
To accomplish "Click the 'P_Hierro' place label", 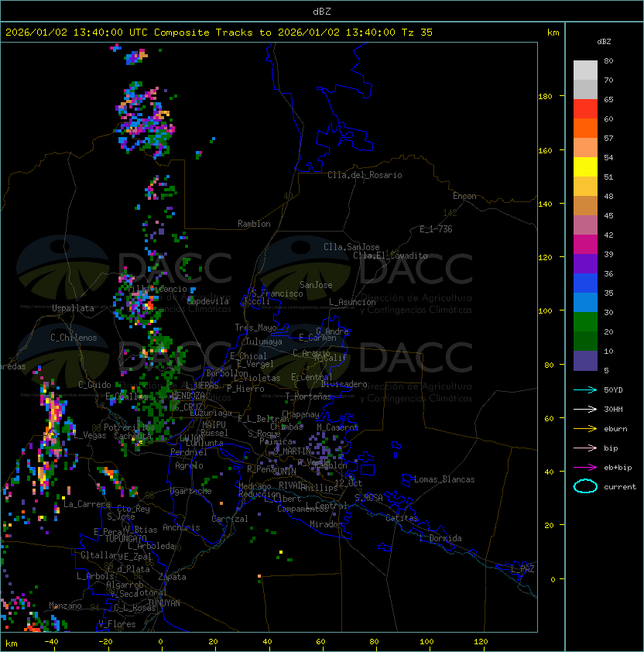I will pos(245,389).
